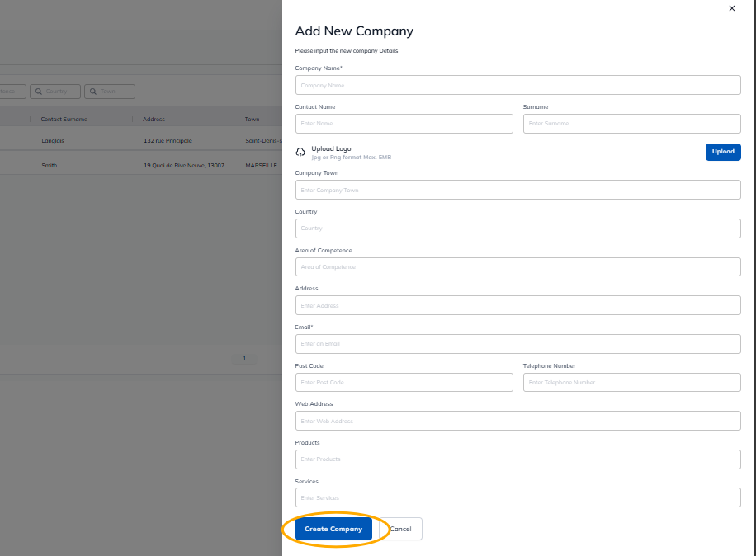
Task: Click the Create Company button
Action: point(333,529)
